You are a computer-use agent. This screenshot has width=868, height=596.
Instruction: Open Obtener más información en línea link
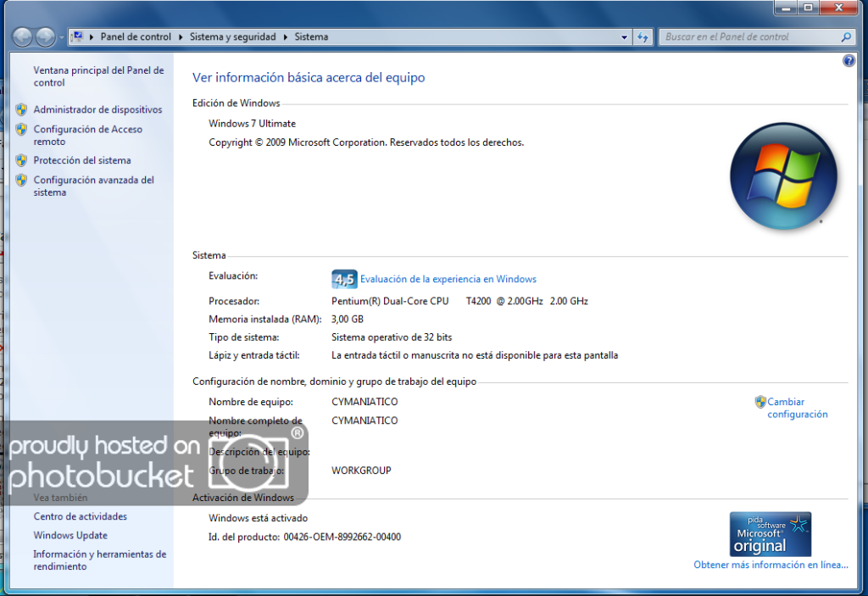point(771,565)
